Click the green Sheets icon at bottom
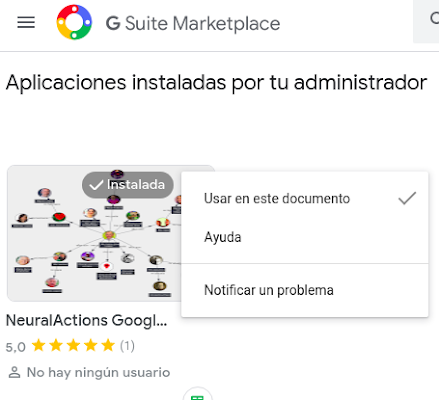This screenshot has height=400, width=439. tap(197, 397)
